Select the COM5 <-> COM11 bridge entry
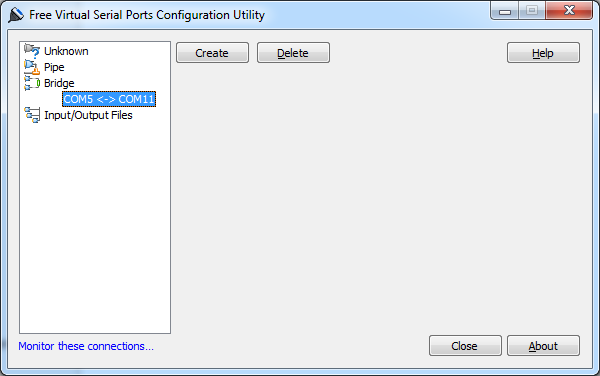This screenshot has width=600, height=376. (109, 99)
